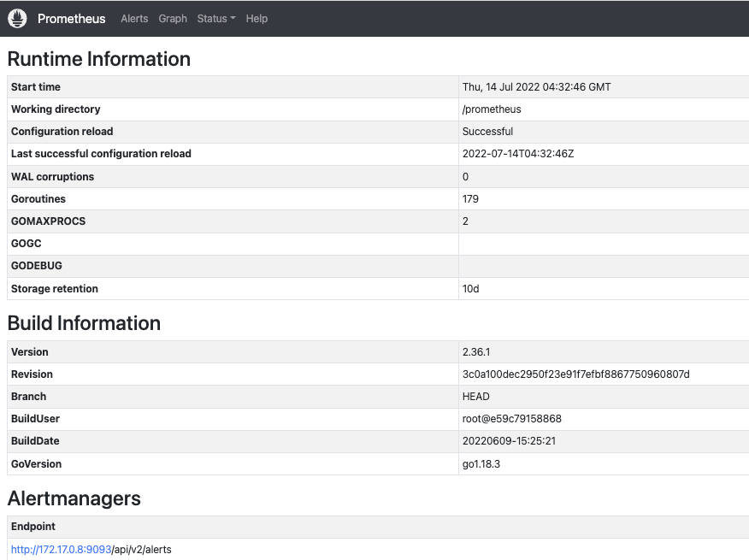Image resolution: width=749 pixels, height=560 pixels.
Task: Open the Graph page
Action: (x=173, y=19)
